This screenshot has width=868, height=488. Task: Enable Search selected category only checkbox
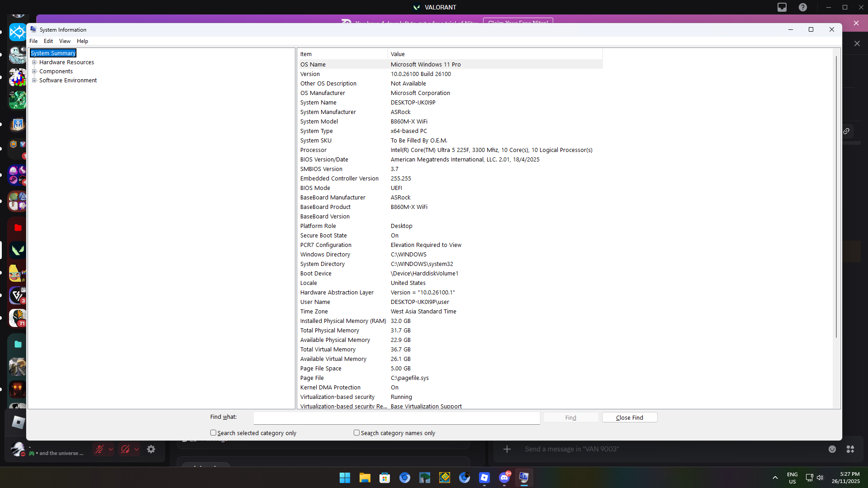(x=213, y=433)
